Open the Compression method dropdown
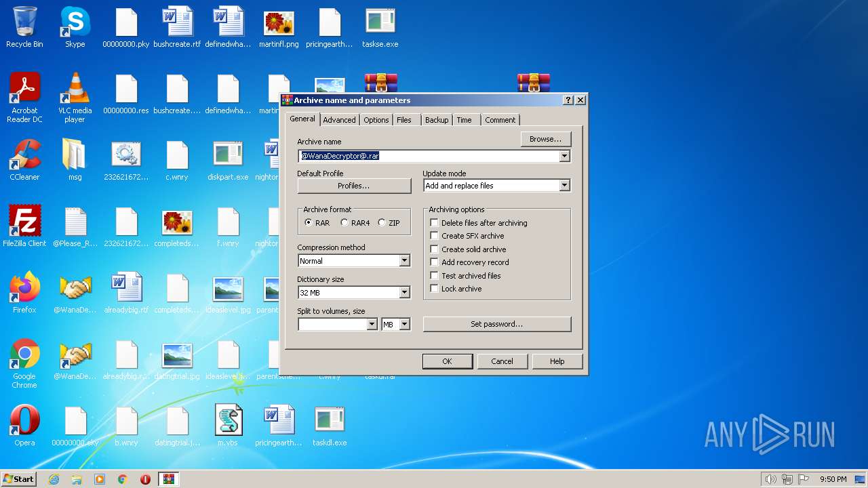Image resolution: width=868 pixels, height=488 pixels. pyautogui.click(x=404, y=261)
